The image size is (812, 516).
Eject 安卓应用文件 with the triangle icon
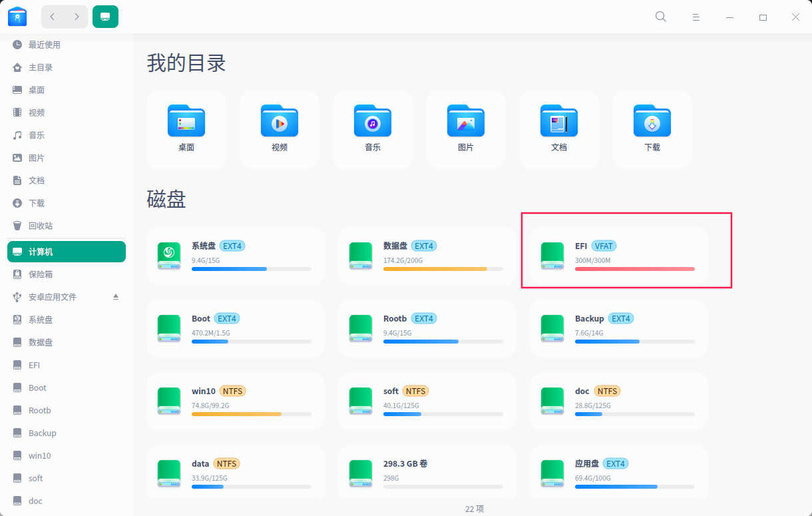(115, 296)
